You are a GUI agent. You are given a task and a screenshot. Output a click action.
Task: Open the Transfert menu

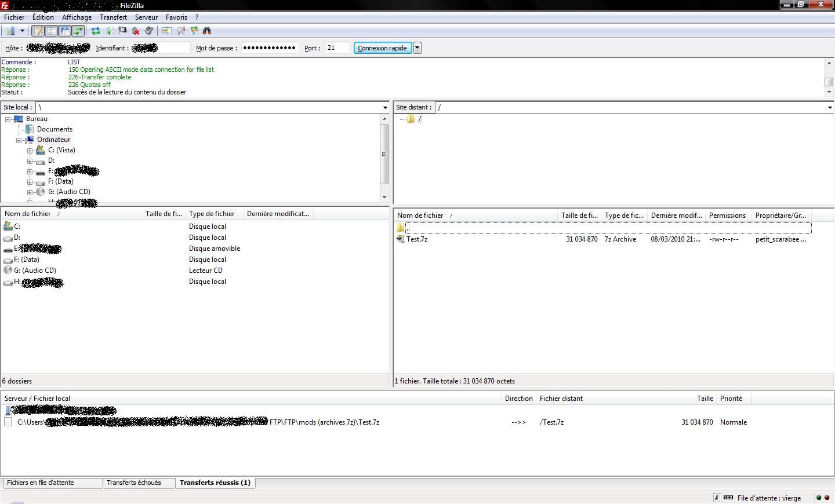[113, 17]
